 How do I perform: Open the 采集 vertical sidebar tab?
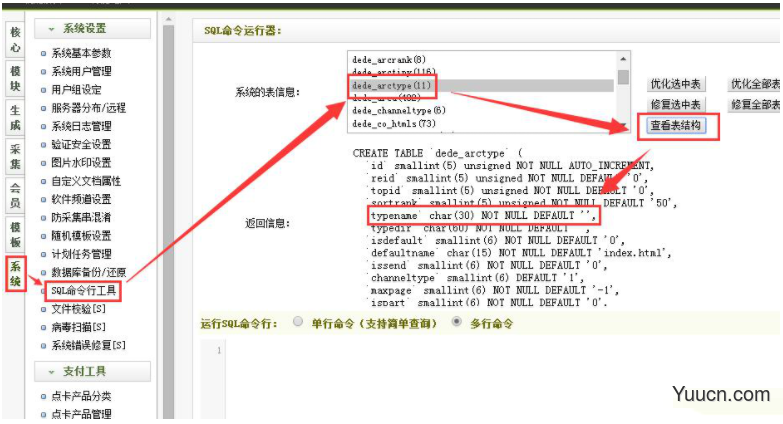(x=15, y=156)
